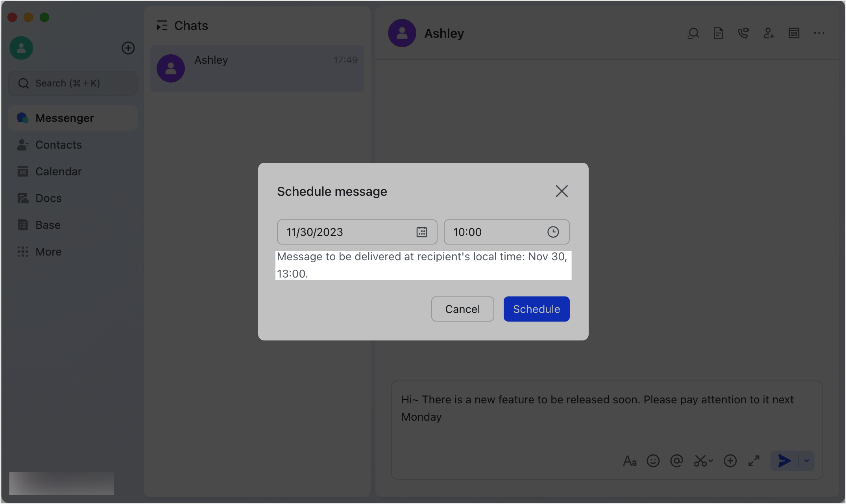Image resolution: width=846 pixels, height=504 pixels.
Task: Open the calendar icon in the chat header
Action: (794, 33)
